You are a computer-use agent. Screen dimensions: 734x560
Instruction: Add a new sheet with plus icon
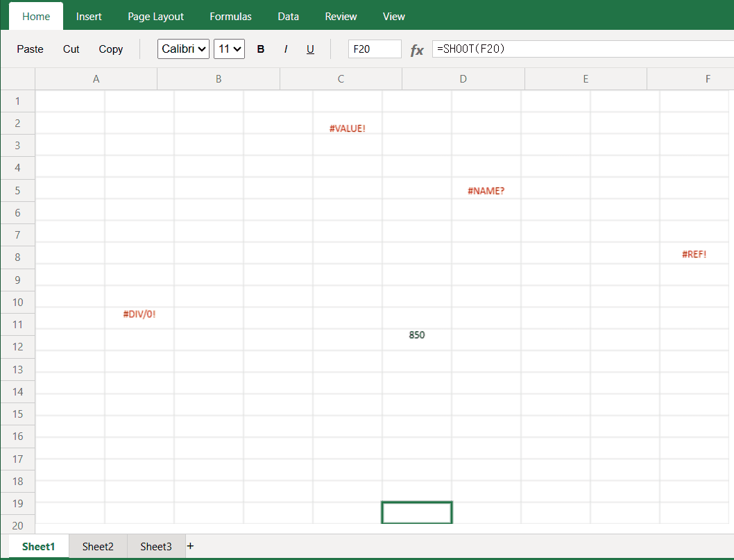(x=191, y=546)
